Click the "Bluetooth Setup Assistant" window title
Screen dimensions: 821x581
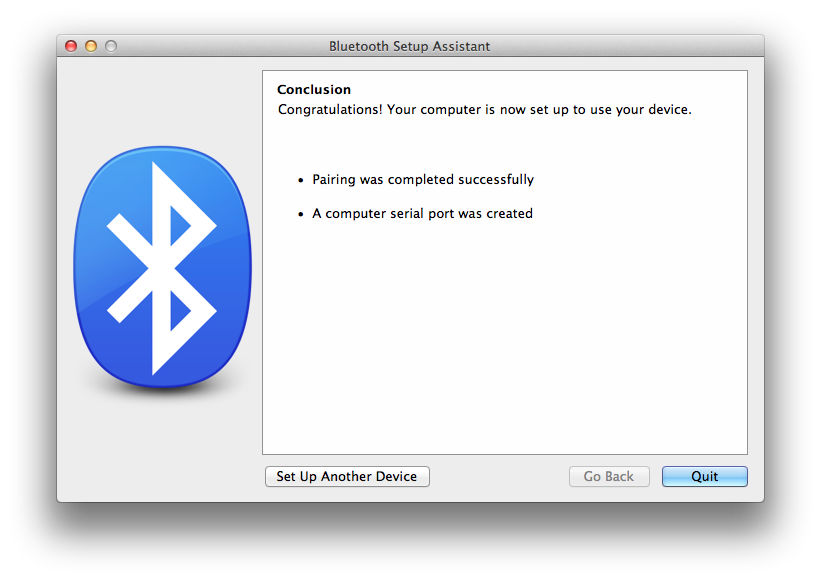click(409, 47)
